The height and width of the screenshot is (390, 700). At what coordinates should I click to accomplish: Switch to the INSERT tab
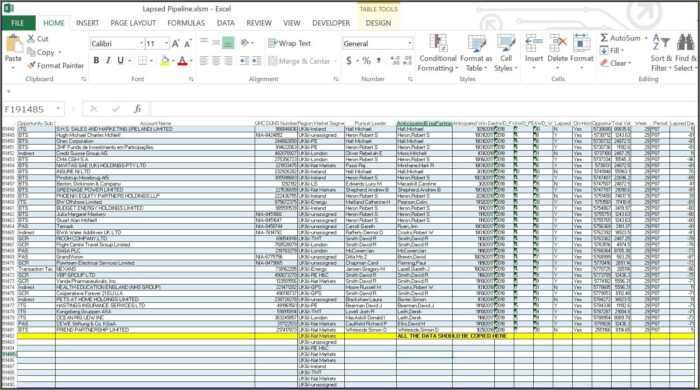[x=87, y=23]
